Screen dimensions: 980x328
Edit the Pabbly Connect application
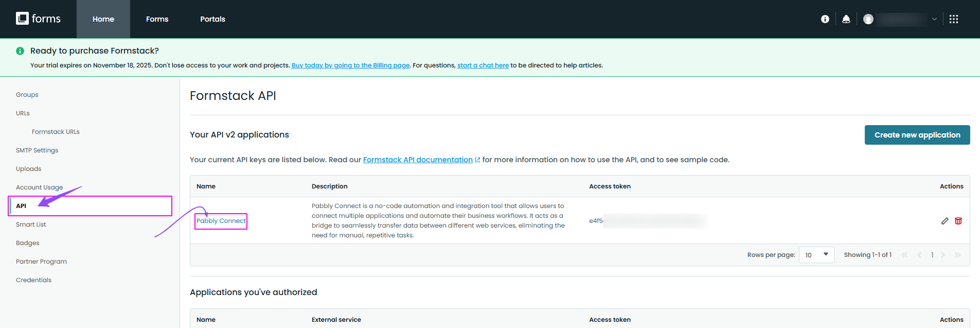coord(945,221)
